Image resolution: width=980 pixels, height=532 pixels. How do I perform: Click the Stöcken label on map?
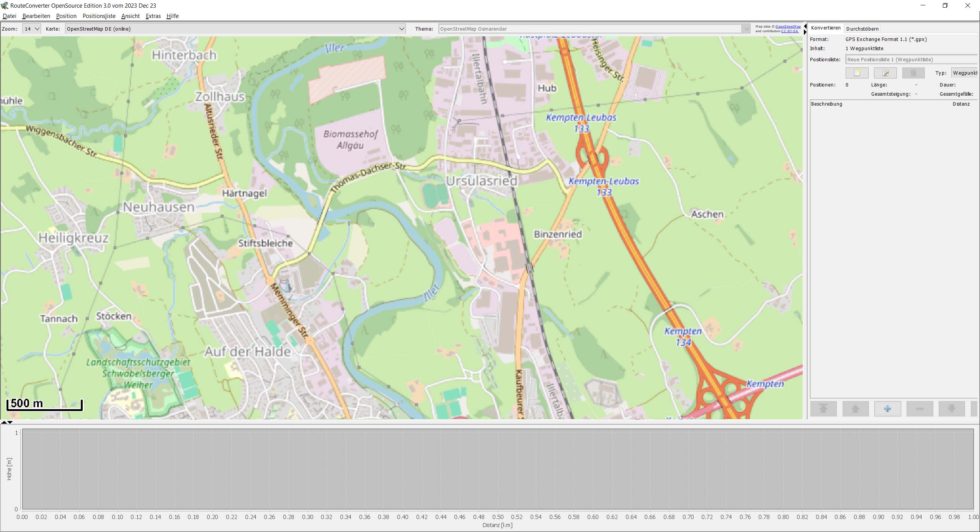pyautogui.click(x=114, y=317)
